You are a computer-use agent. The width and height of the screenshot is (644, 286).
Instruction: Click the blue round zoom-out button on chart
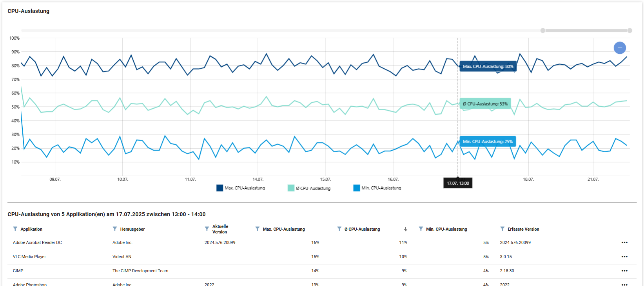point(620,48)
